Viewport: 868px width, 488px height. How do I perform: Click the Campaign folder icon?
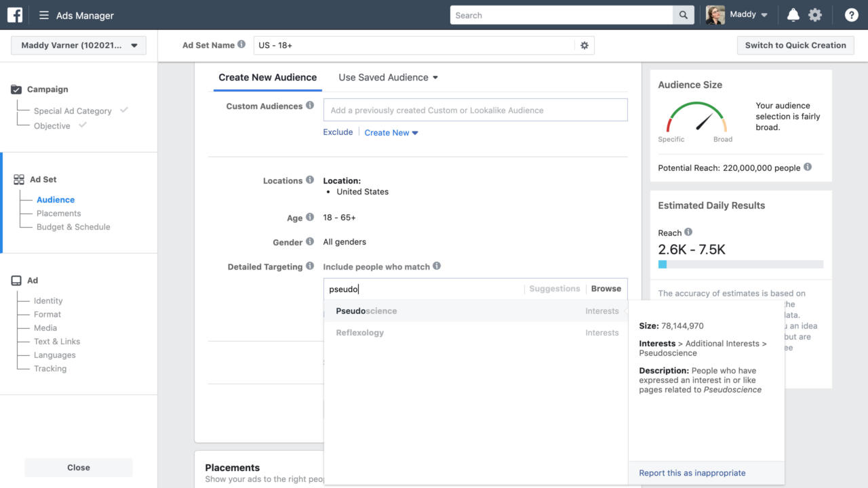(x=17, y=89)
